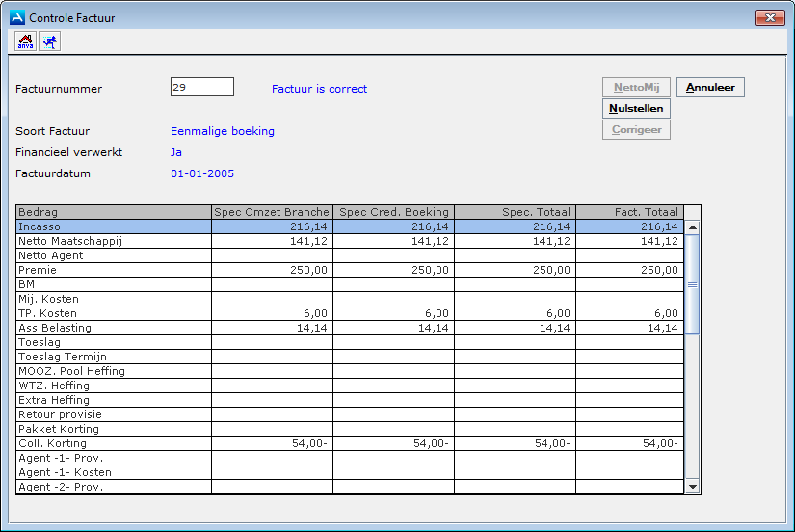The height and width of the screenshot is (532, 795).
Task: Click the vertical scrollbar thumb of the table
Action: click(x=691, y=284)
